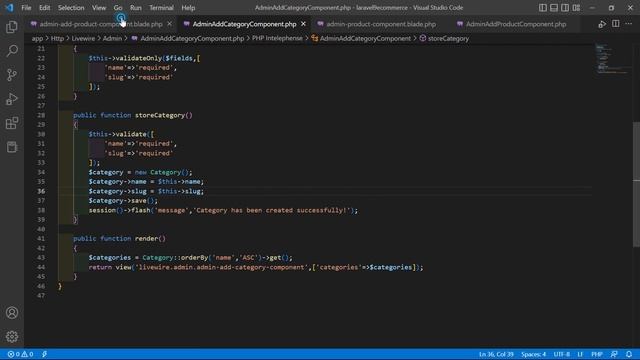Click 'Category has been created successfully!' string

[273, 210]
